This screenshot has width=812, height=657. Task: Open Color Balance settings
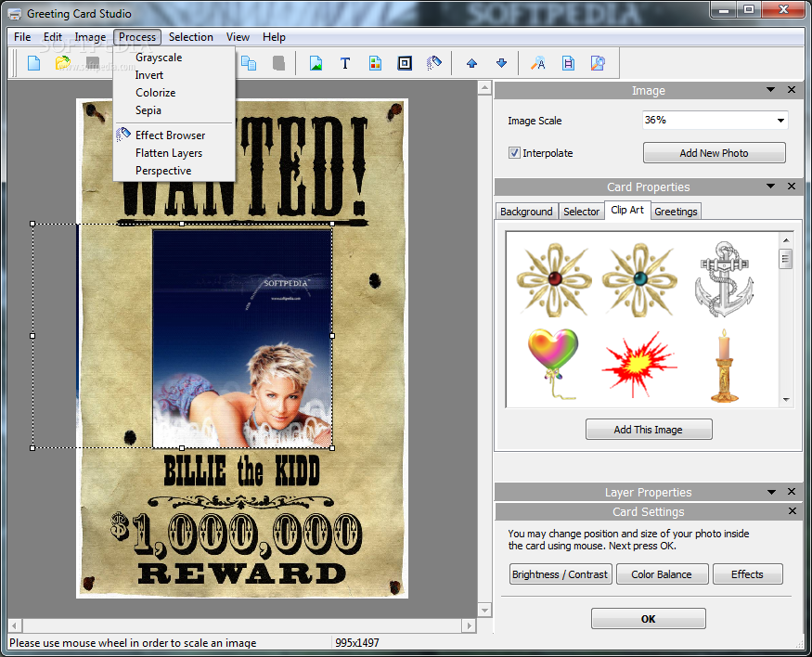[662, 574]
